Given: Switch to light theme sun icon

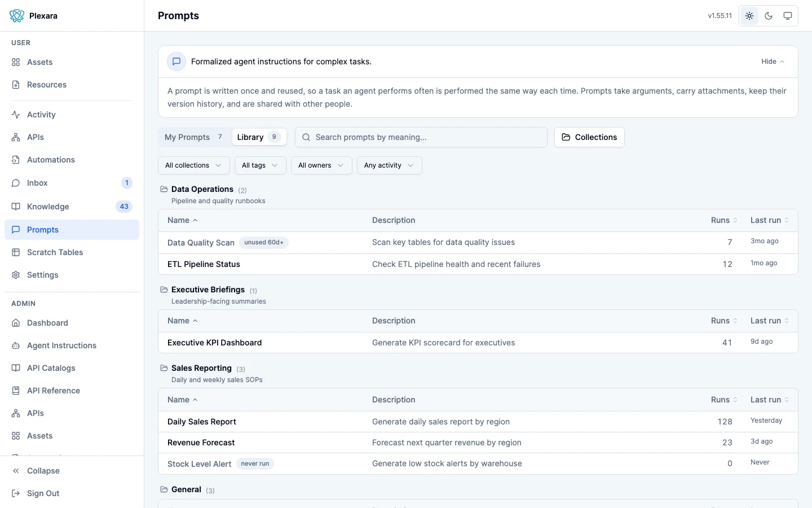Looking at the screenshot, I should pos(749,16).
